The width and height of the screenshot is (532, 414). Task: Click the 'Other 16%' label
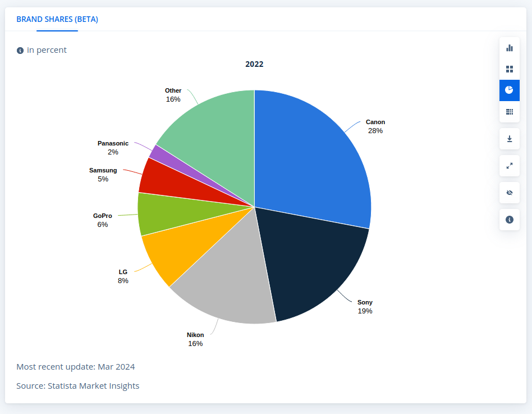(x=173, y=95)
